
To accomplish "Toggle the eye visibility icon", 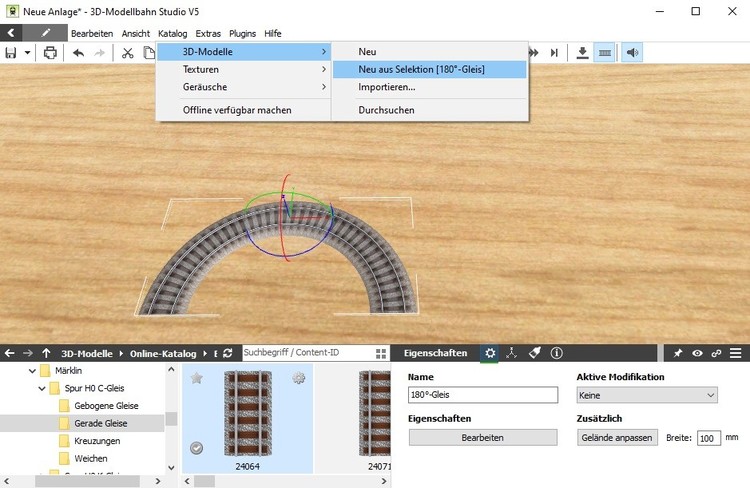I will click(x=697, y=354).
